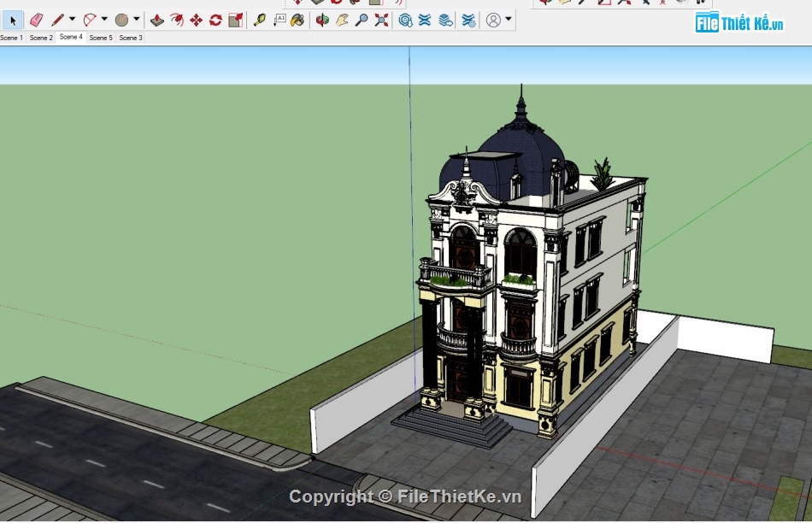The width and height of the screenshot is (812, 523).
Task: Select the arrow Select tool
Action: [x=13, y=21]
